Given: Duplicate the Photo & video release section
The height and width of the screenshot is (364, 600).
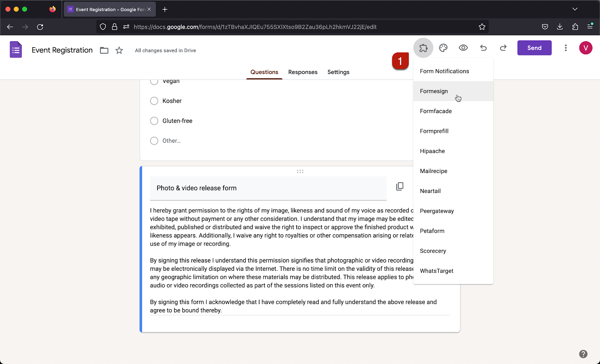Looking at the screenshot, I should 400,186.
